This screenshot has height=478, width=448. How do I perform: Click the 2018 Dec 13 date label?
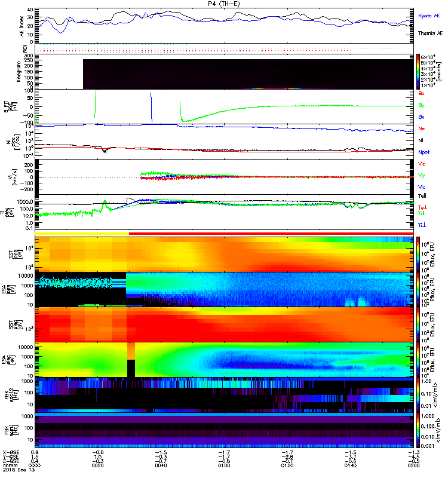point(19,470)
